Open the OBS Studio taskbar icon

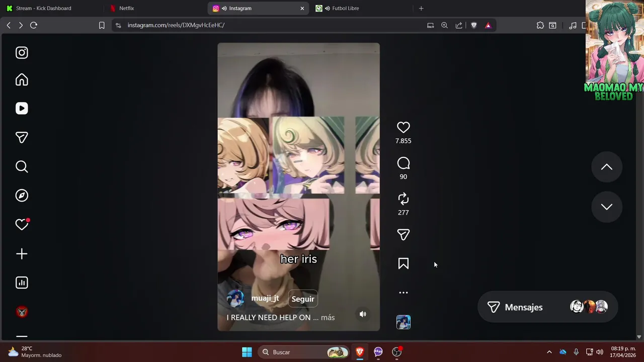point(397,352)
